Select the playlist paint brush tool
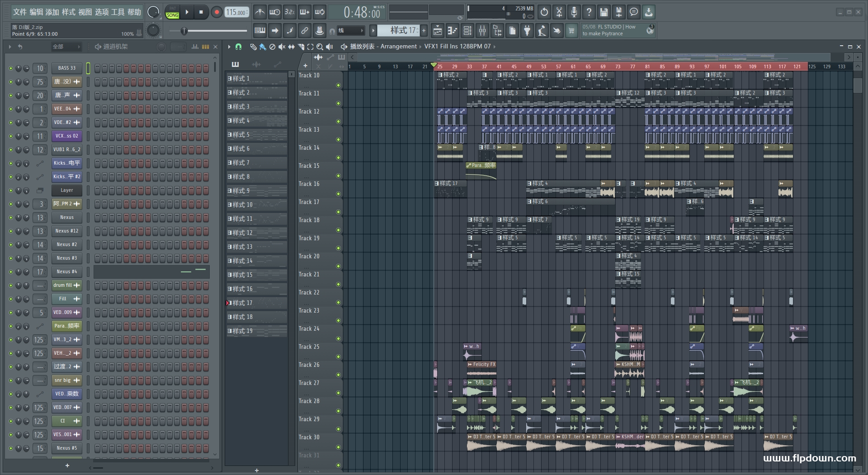Image resolution: width=868 pixels, height=475 pixels. click(263, 47)
